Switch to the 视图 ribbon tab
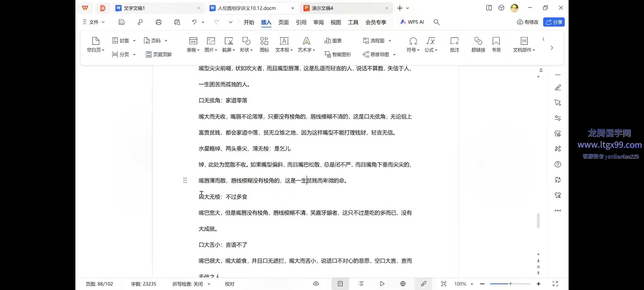The width and height of the screenshot is (644, 290). (336, 22)
